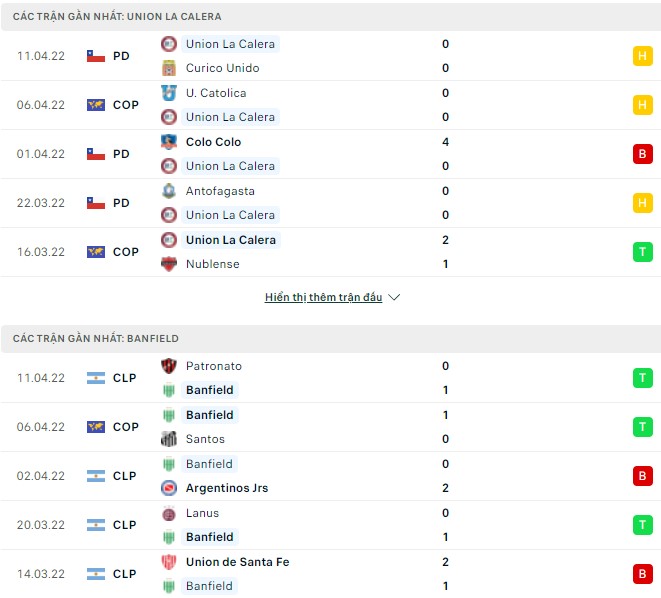The height and width of the screenshot is (598, 661).
Task: Expand more matches with 'Hiển thị thêm trận đấu'
Action: point(324,298)
